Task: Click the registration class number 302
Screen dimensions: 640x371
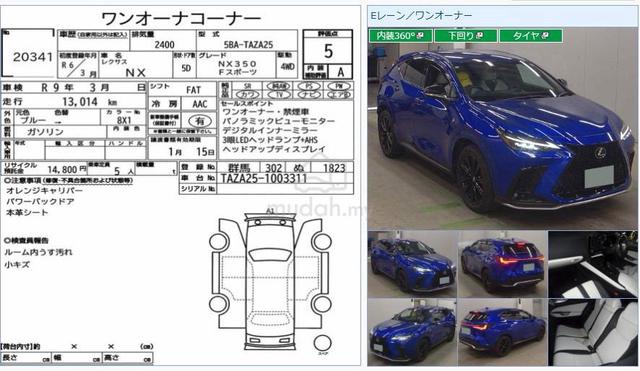Action: coord(273,168)
